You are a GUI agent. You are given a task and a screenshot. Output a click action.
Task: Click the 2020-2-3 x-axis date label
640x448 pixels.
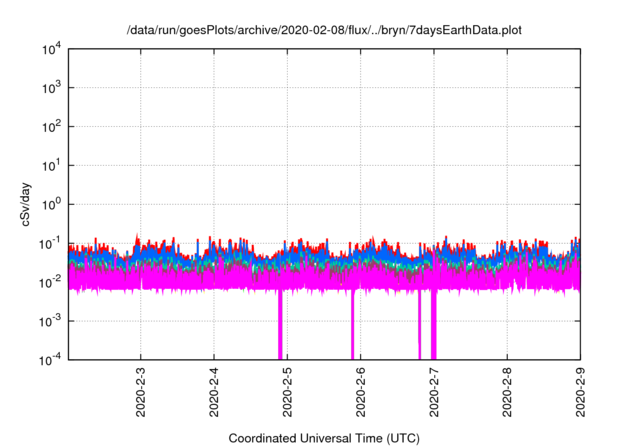tap(141, 392)
